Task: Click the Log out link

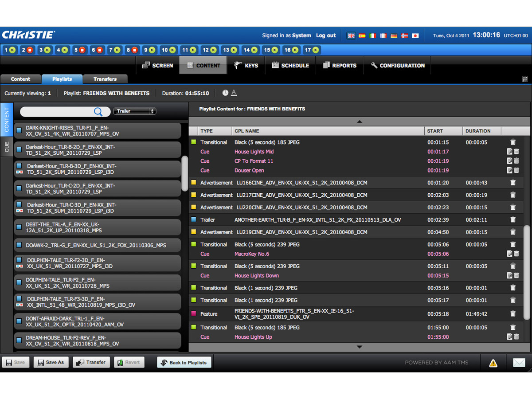Action: (x=326, y=35)
